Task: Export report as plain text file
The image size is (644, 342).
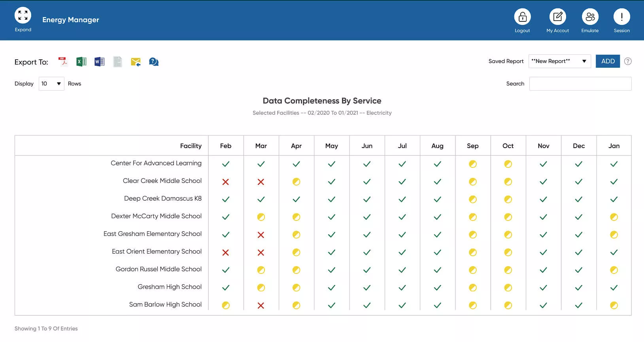Action: 117,62
